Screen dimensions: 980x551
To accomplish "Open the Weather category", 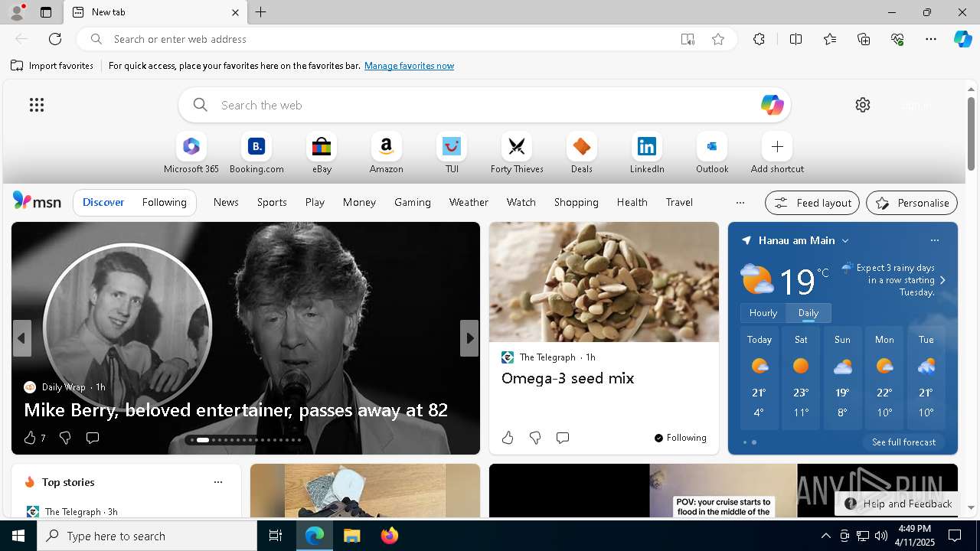I will pyautogui.click(x=469, y=202).
